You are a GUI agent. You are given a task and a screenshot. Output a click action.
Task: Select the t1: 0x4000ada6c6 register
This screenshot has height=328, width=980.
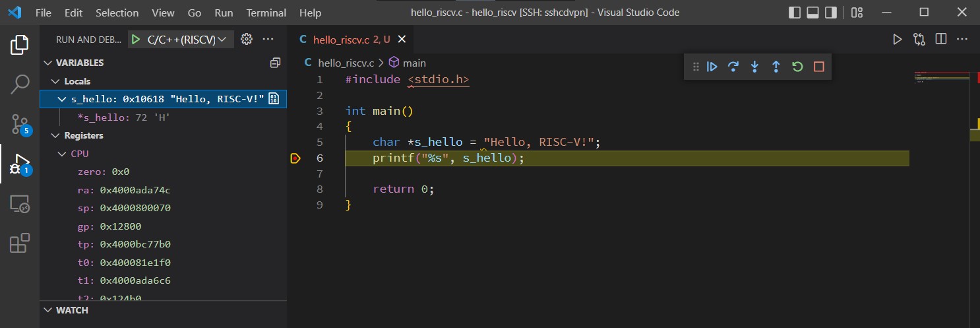[164, 280]
